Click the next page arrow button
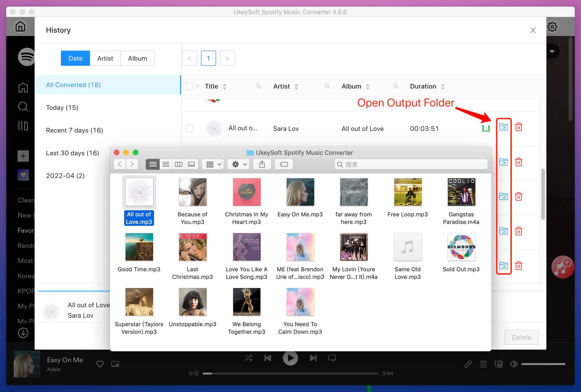The height and width of the screenshot is (392, 581). tap(227, 58)
